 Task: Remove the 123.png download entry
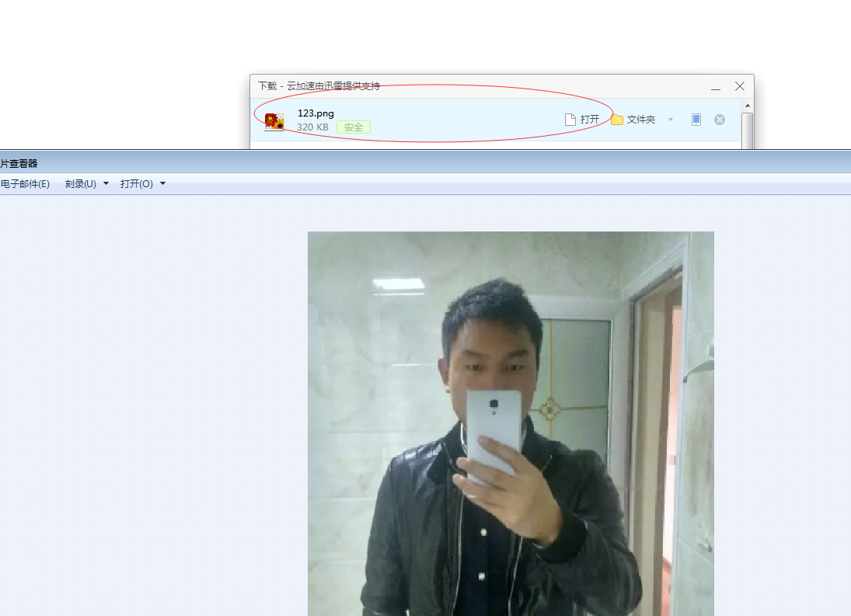click(720, 120)
